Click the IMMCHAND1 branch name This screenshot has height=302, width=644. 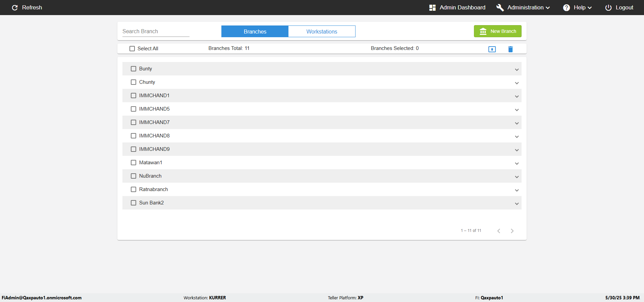click(154, 96)
